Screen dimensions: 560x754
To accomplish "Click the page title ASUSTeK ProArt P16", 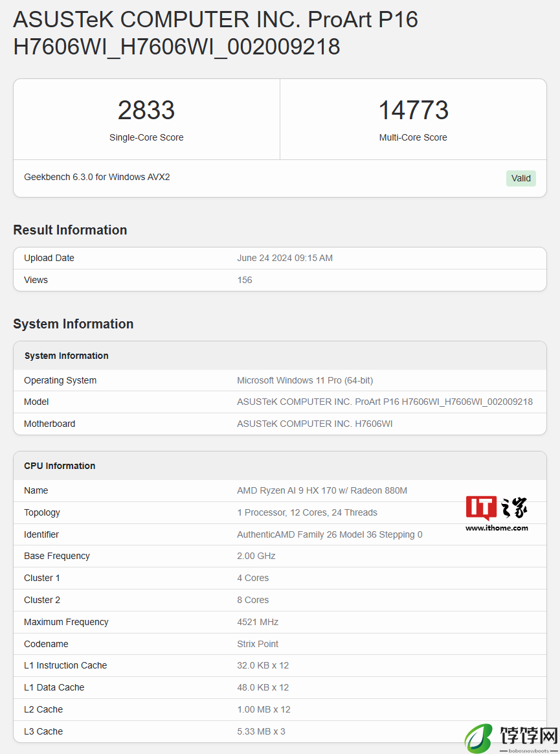I will click(216, 33).
